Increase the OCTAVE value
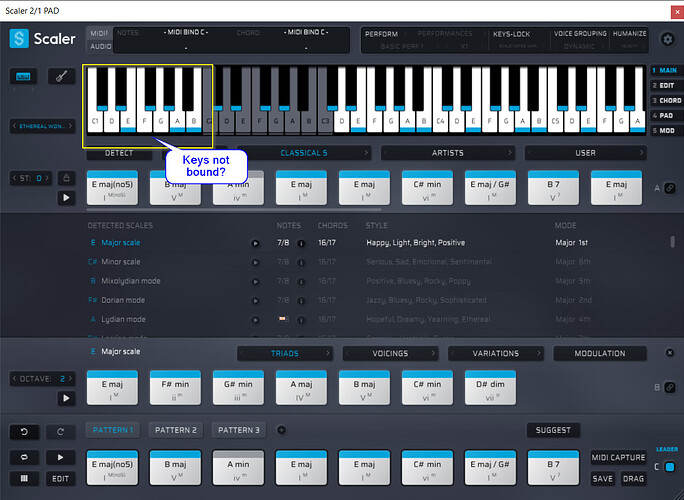 coord(71,379)
